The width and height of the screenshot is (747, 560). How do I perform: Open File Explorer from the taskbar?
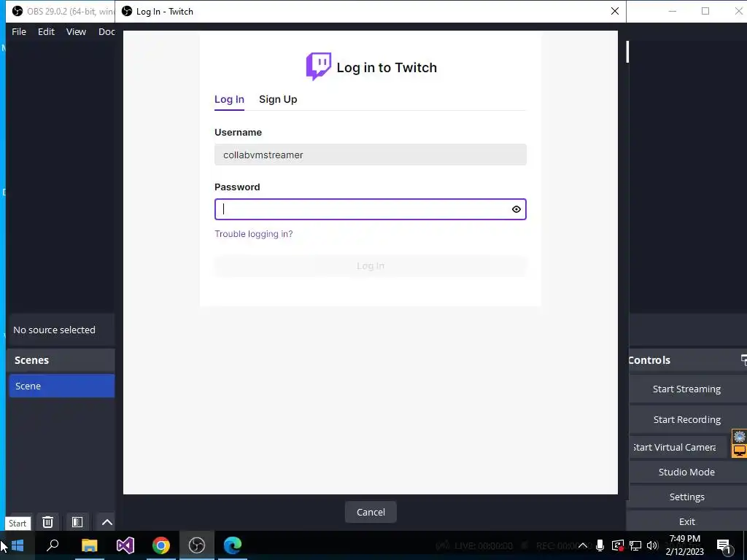click(x=89, y=545)
